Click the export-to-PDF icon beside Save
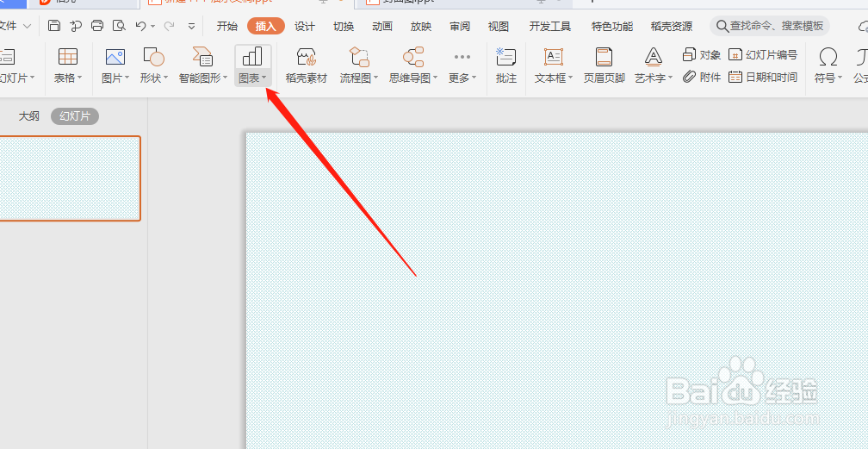 [x=76, y=26]
